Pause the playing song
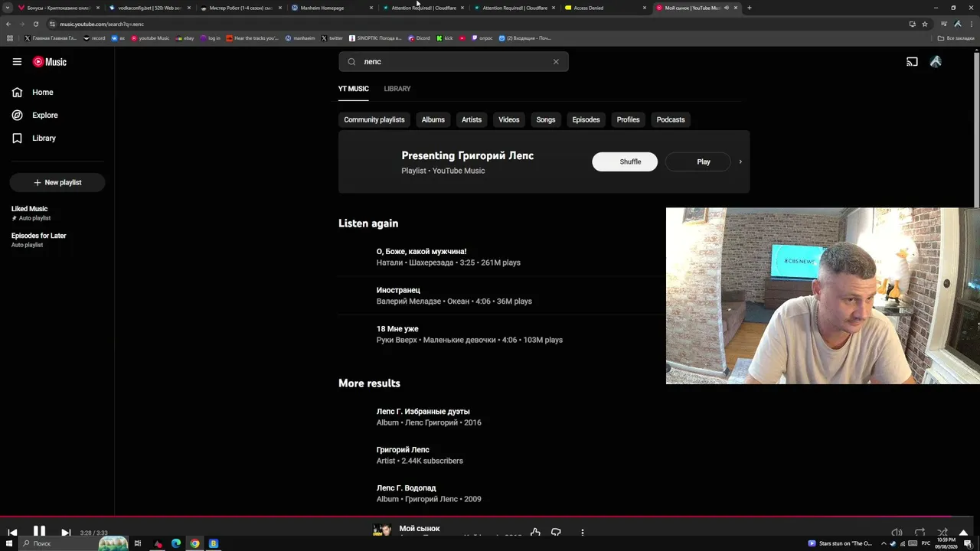 click(39, 531)
